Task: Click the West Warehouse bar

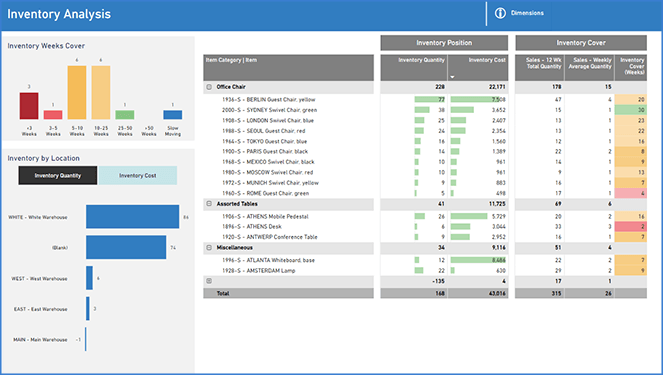Action: click(89, 278)
